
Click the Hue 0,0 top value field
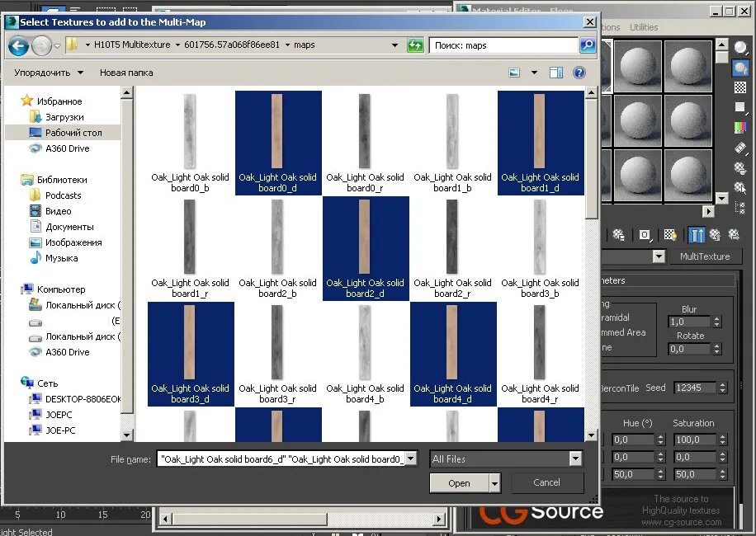coord(633,440)
